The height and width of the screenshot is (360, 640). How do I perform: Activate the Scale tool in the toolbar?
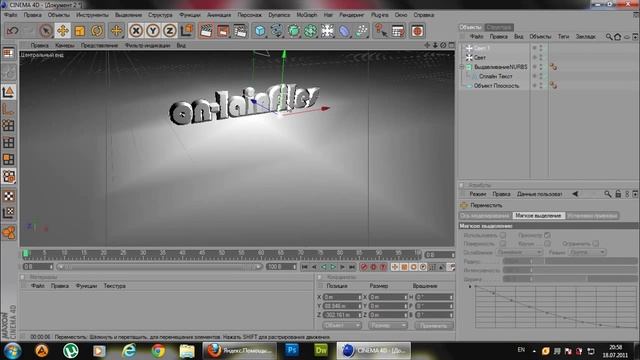pos(80,31)
